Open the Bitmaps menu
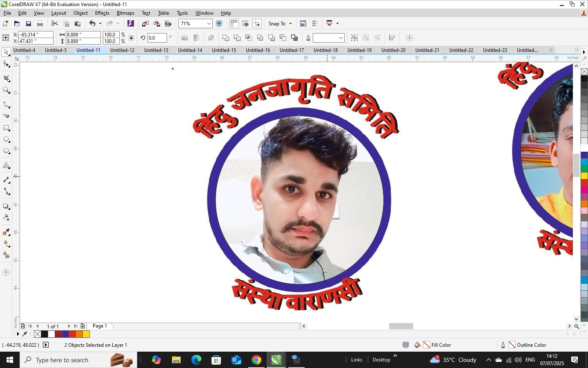 (125, 13)
